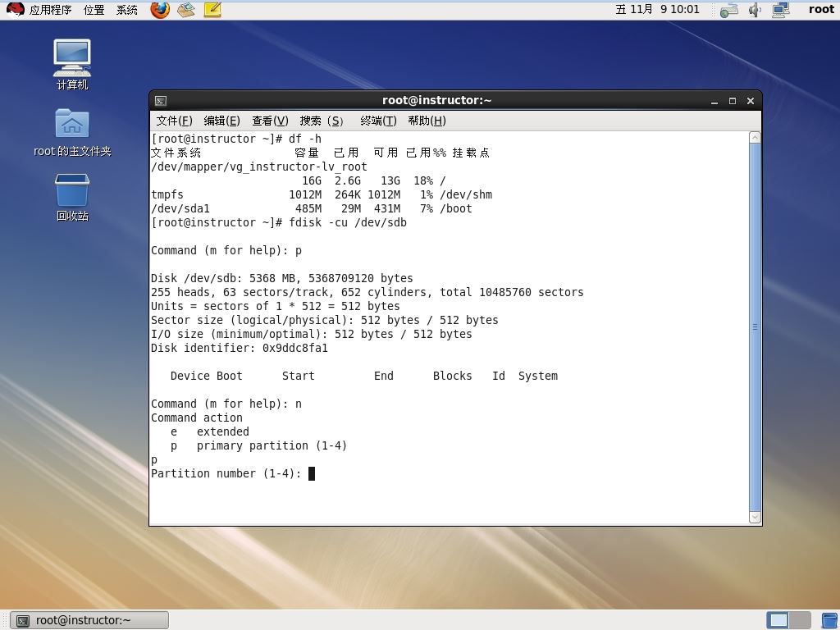Select the first workspace in switcher

point(778,620)
